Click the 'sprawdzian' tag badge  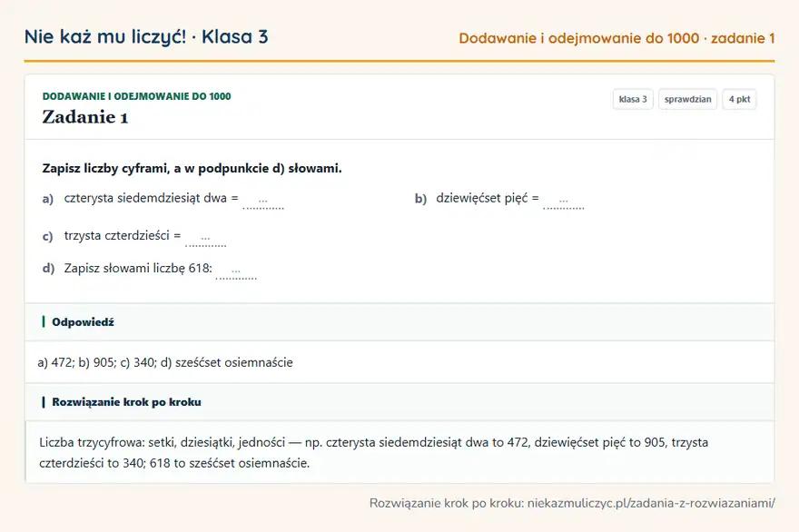coord(687,99)
